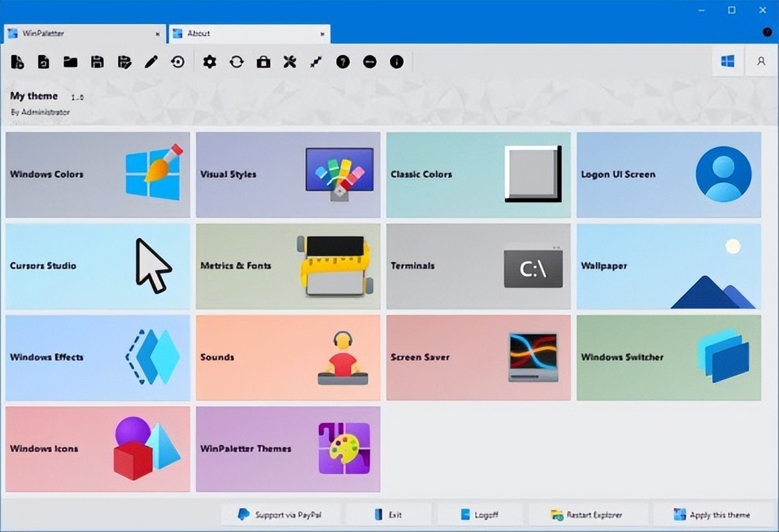Open the Terminals tile
The image size is (779, 532).
[x=478, y=266]
